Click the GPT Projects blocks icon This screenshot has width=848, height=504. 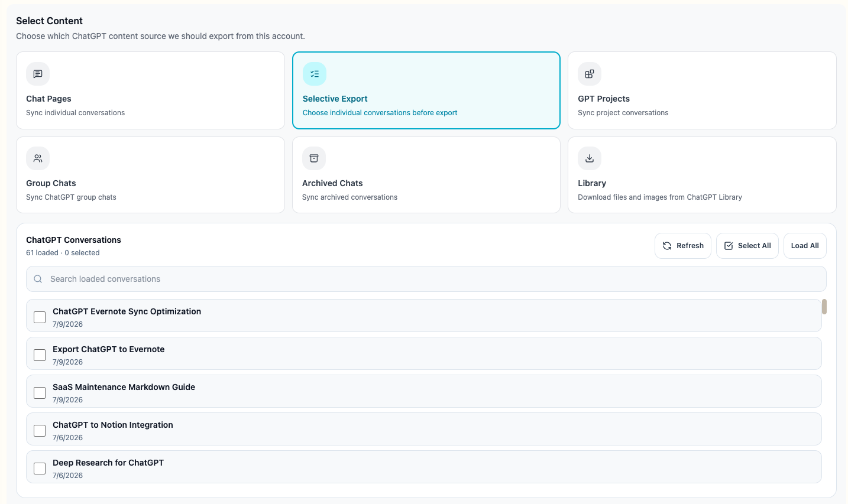click(x=590, y=74)
